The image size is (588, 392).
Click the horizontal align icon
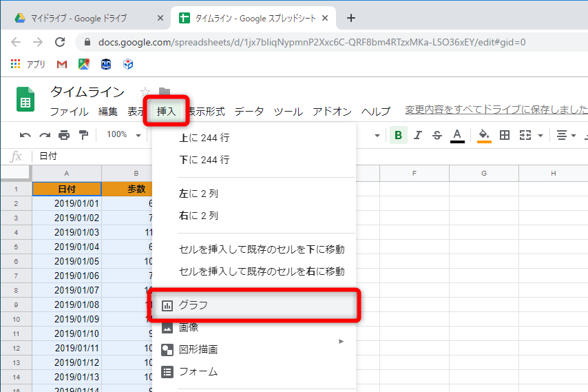tap(562, 135)
